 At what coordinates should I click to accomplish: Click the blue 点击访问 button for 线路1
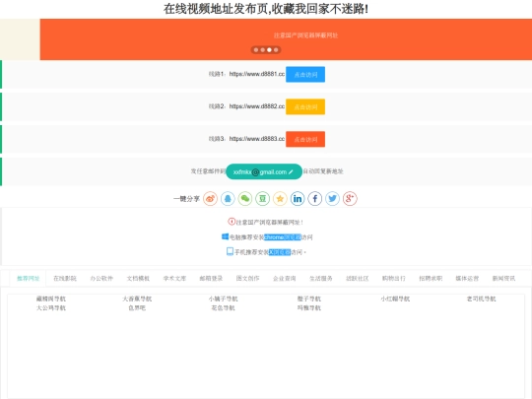point(305,74)
